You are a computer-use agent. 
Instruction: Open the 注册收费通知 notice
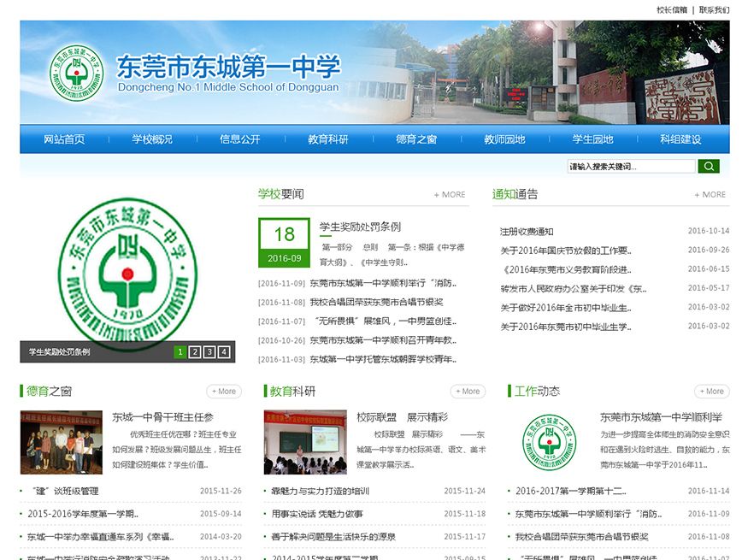(x=527, y=232)
